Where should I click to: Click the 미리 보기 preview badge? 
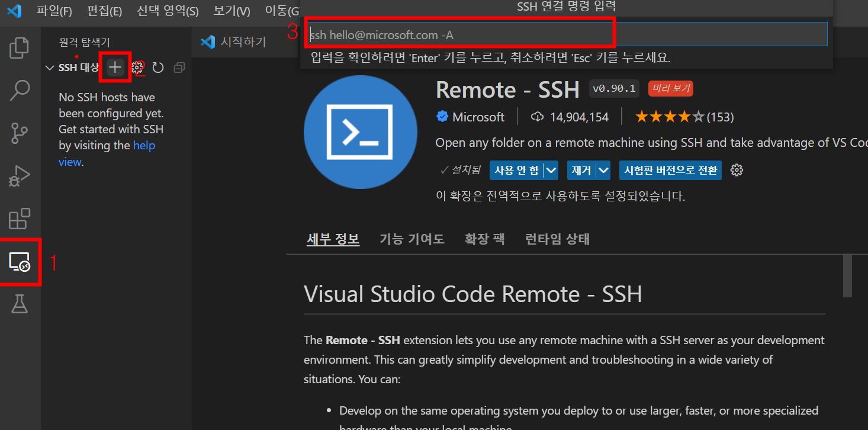[x=670, y=89]
